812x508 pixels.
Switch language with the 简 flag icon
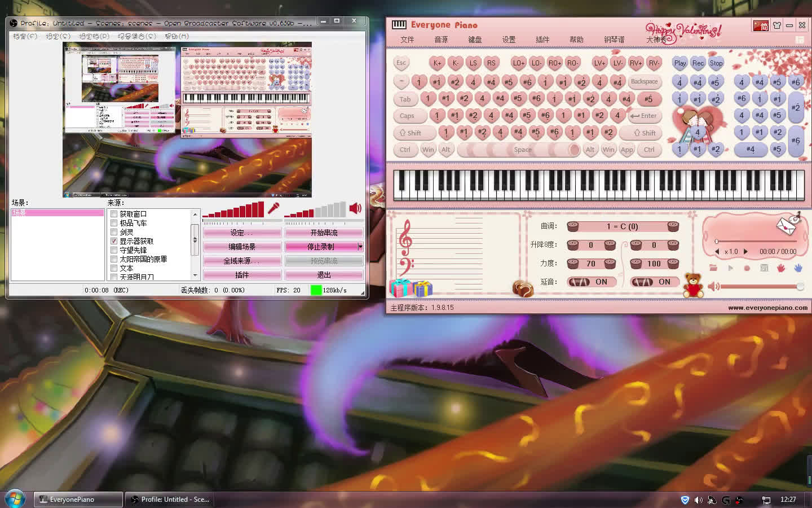click(761, 25)
